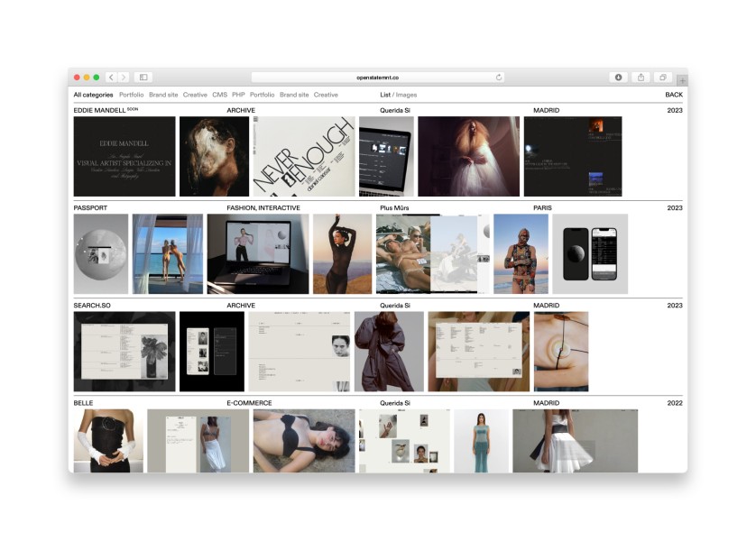Open the plant vase layout thumbnail
The width and height of the screenshot is (756, 541).
[124, 352]
